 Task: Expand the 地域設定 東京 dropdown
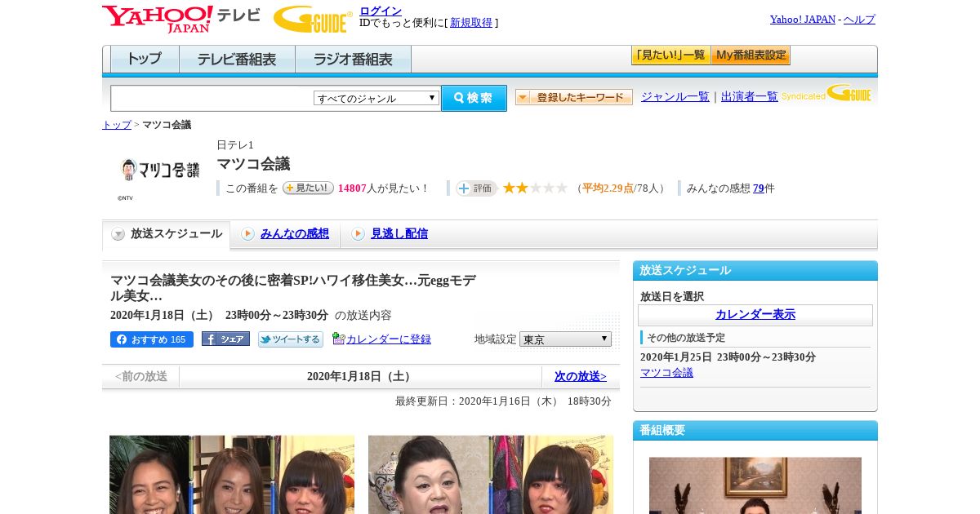coord(565,339)
